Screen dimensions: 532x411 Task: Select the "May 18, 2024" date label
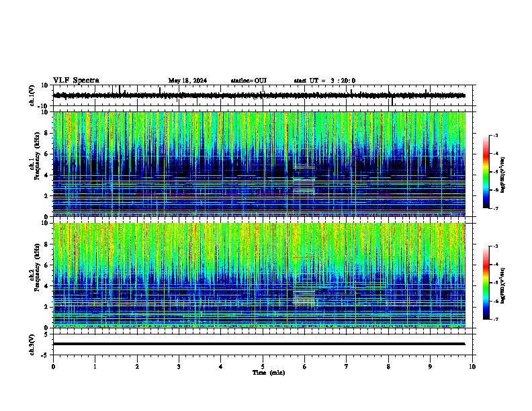[x=187, y=81]
